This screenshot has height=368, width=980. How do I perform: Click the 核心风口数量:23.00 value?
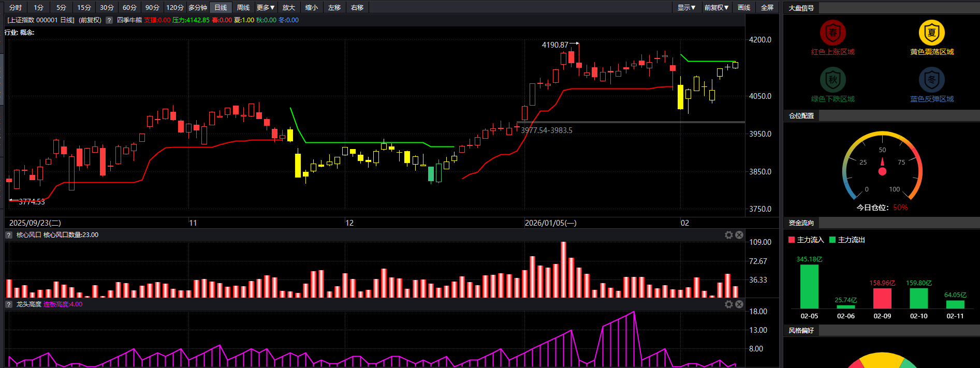(71, 235)
